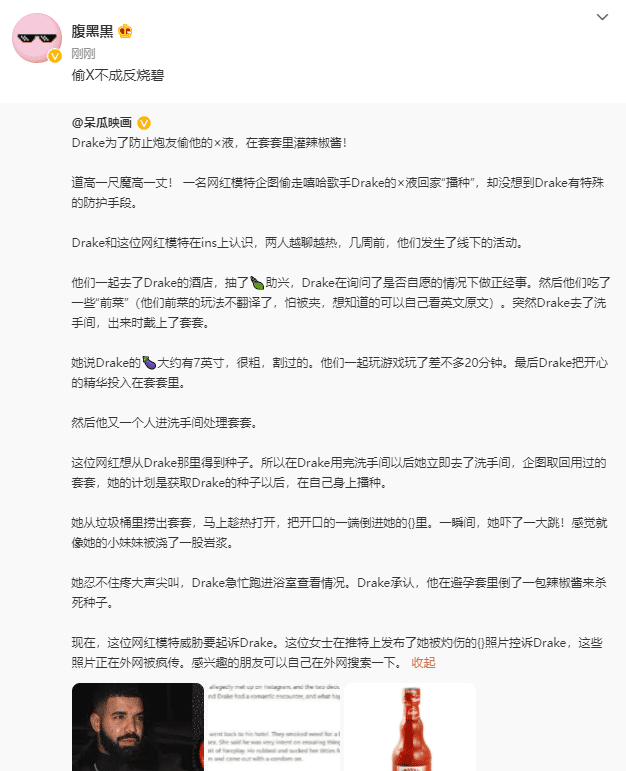Click the comment text 偷X不成反烧碧
The width and height of the screenshot is (626, 771).
[x=118, y=75]
